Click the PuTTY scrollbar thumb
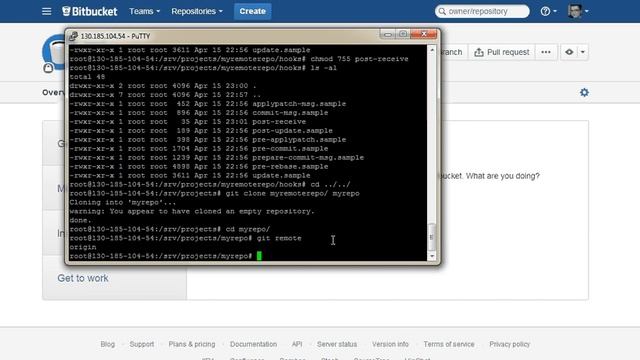 tap(432, 237)
